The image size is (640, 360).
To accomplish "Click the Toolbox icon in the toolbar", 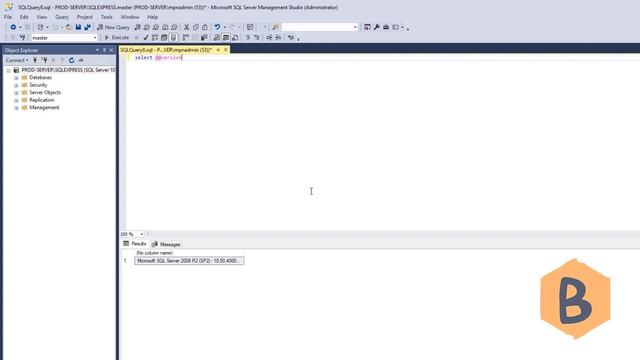I will pyautogui.click(x=386, y=27).
